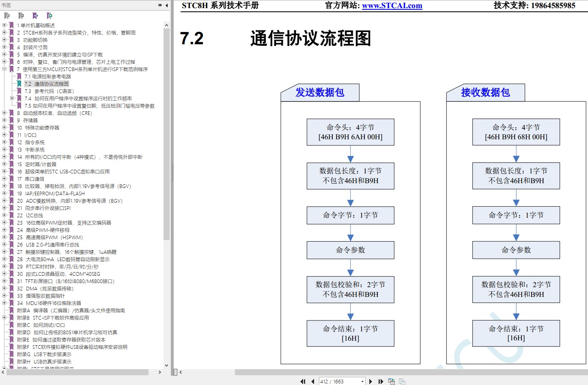Open bookmark 23 16位高级PWM定时器
The width and height of the screenshot is (588, 385).
(x=64, y=223)
